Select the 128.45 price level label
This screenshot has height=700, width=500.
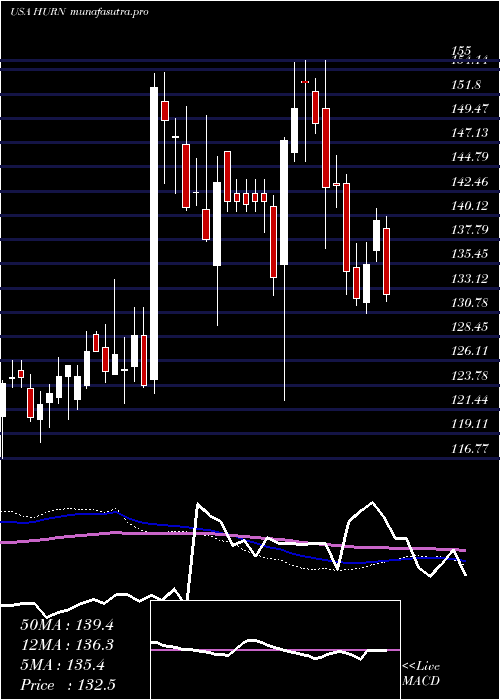(x=470, y=327)
